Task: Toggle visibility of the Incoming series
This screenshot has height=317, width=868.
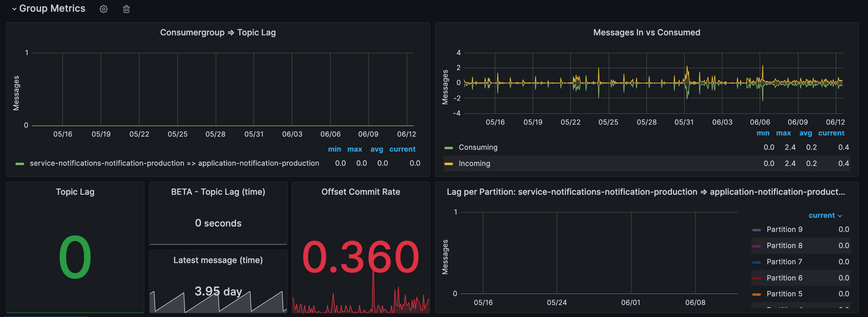Action: coord(474,163)
